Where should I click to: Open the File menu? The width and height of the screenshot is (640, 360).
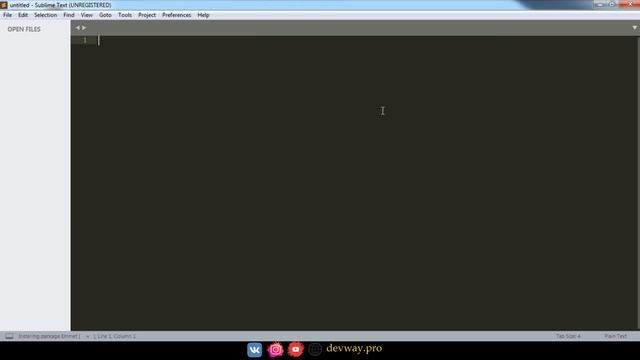7,15
